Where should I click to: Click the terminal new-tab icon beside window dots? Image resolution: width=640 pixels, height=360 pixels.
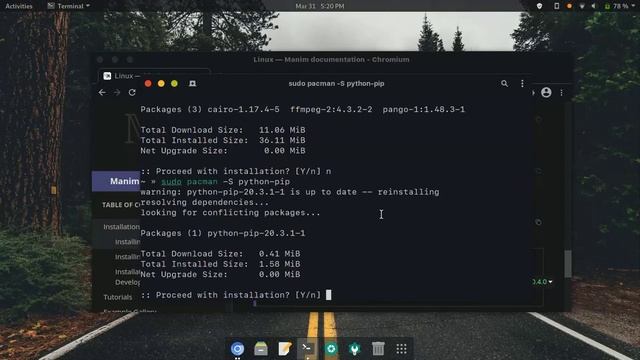(x=192, y=83)
